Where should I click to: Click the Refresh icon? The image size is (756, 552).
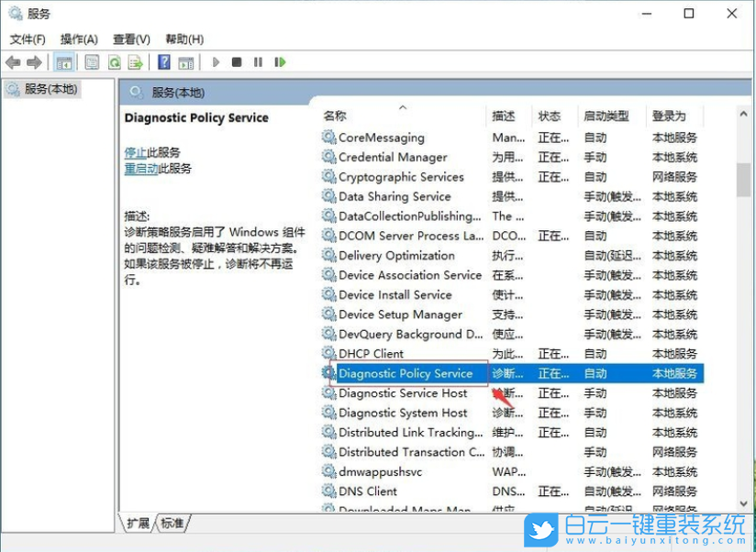(115, 62)
